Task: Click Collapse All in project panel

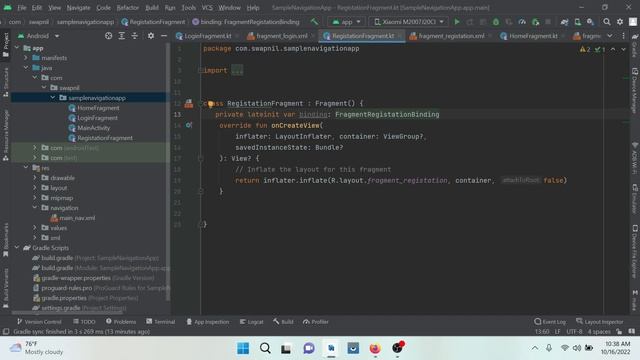Action: [135, 36]
